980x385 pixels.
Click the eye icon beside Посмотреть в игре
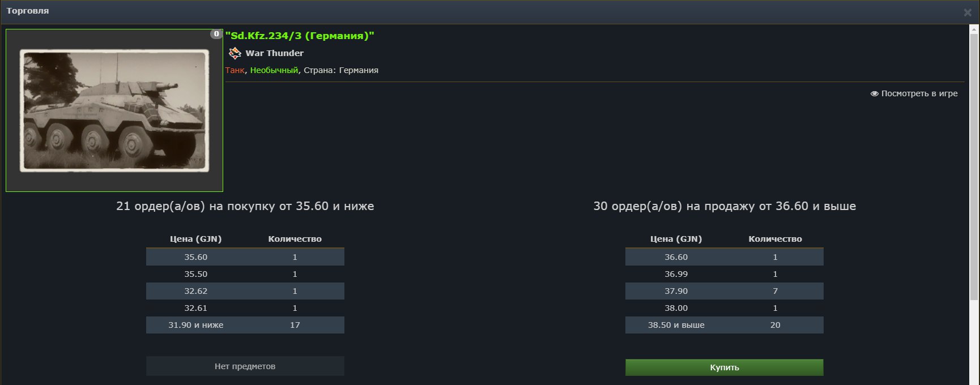[874, 93]
